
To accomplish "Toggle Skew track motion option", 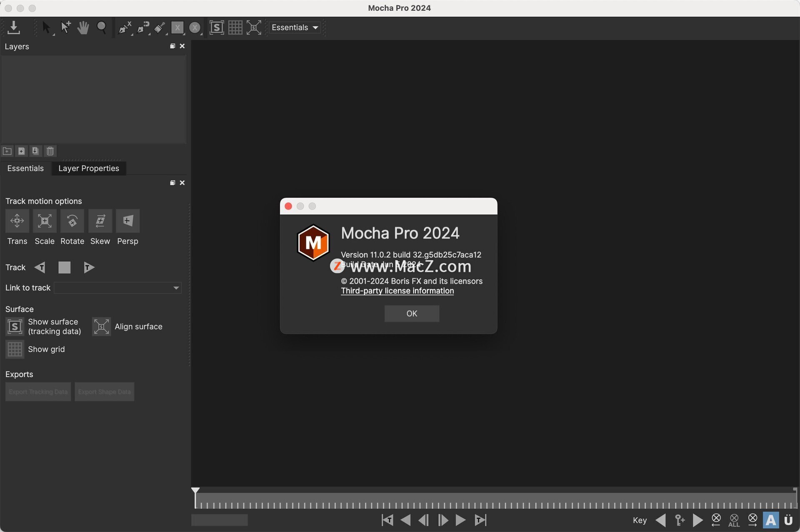I will pos(100,221).
